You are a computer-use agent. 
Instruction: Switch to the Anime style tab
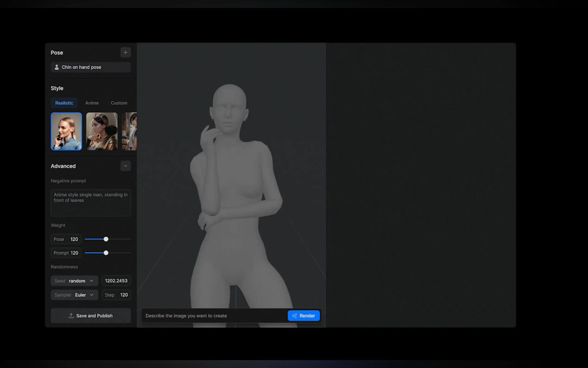pos(92,103)
